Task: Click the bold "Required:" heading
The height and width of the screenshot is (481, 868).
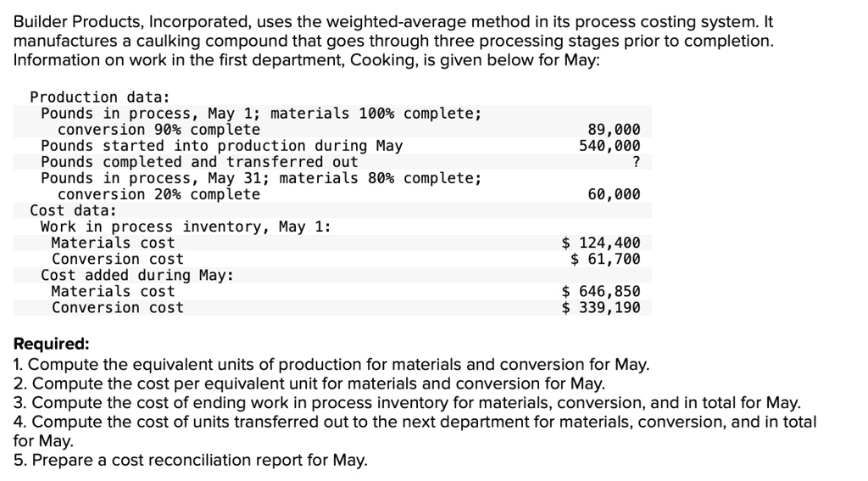Action: pos(51,344)
